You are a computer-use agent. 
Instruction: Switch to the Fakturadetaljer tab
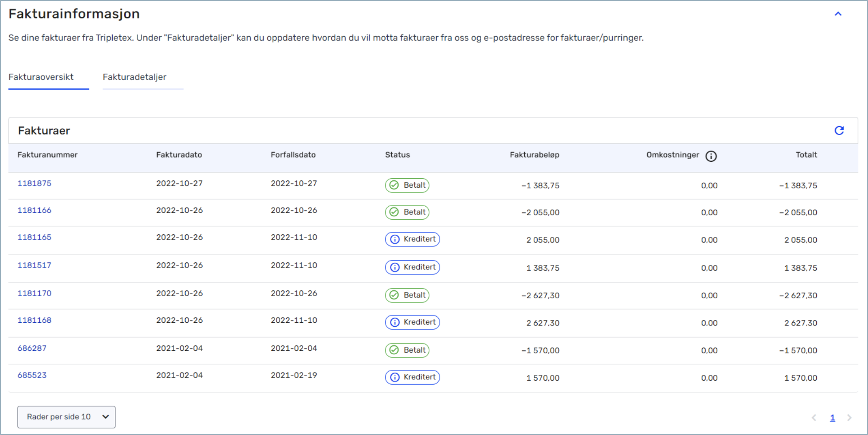tap(134, 77)
